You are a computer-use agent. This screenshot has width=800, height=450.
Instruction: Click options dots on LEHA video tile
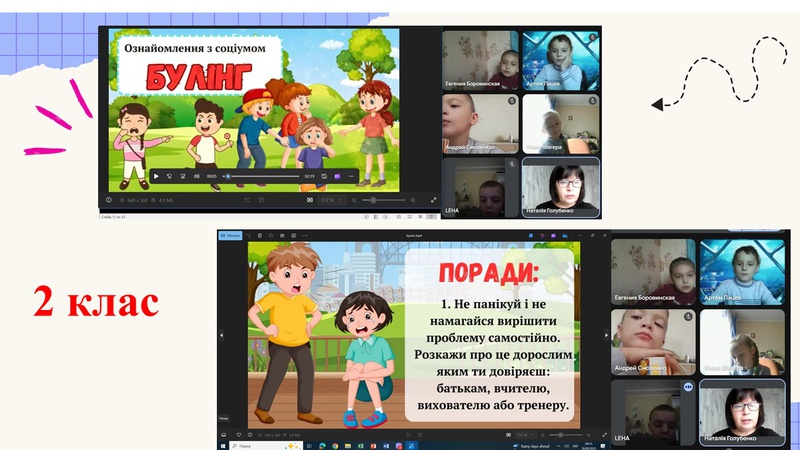click(688, 386)
